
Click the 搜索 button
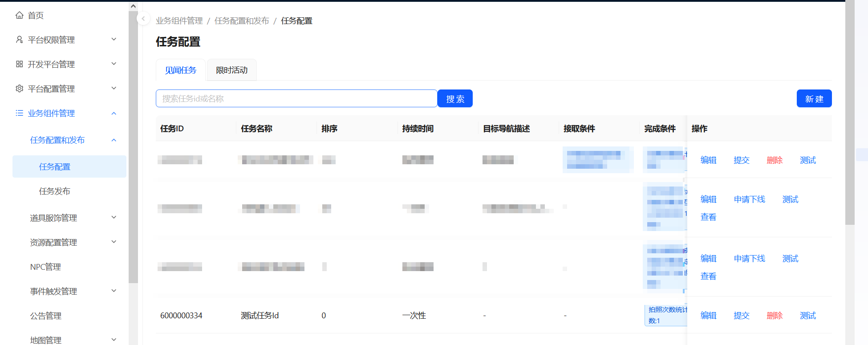tap(455, 99)
